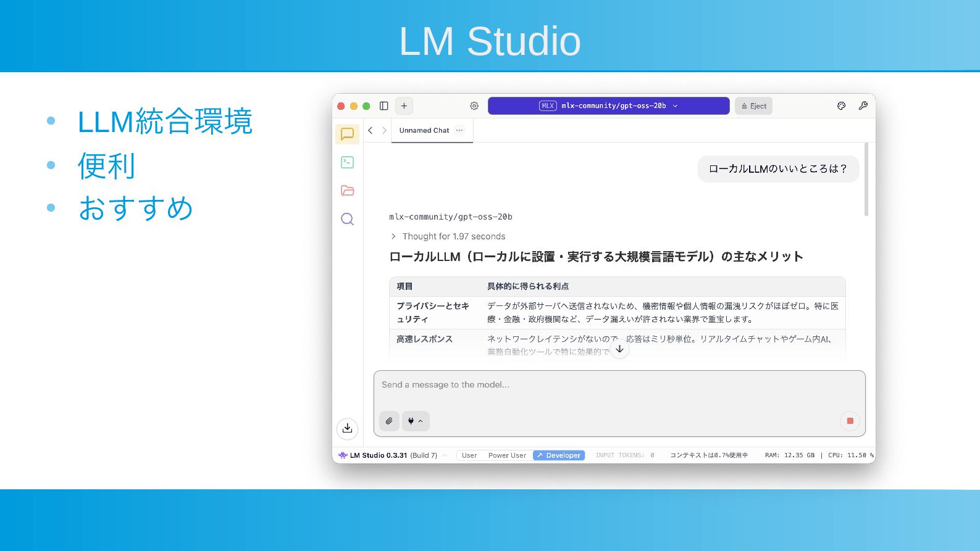Image resolution: width=980 pixels, height=551 pixels.
Task: Open the mlx-community/gpt-oss-20b model selector
Action: (609, 106)
